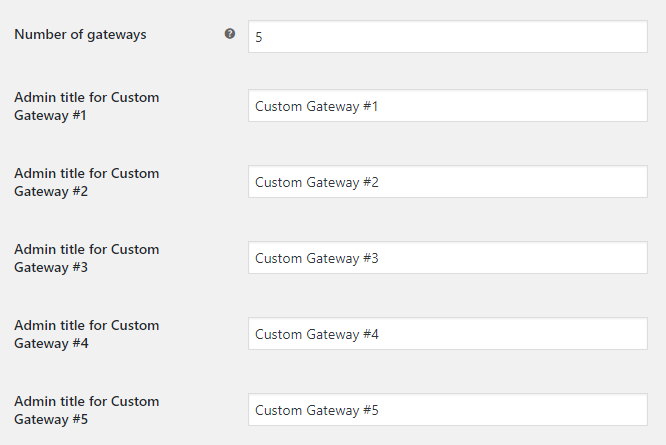Click the Admin title for Custom Gateway #5 label

pyautogui.click(x=87, y=410)
